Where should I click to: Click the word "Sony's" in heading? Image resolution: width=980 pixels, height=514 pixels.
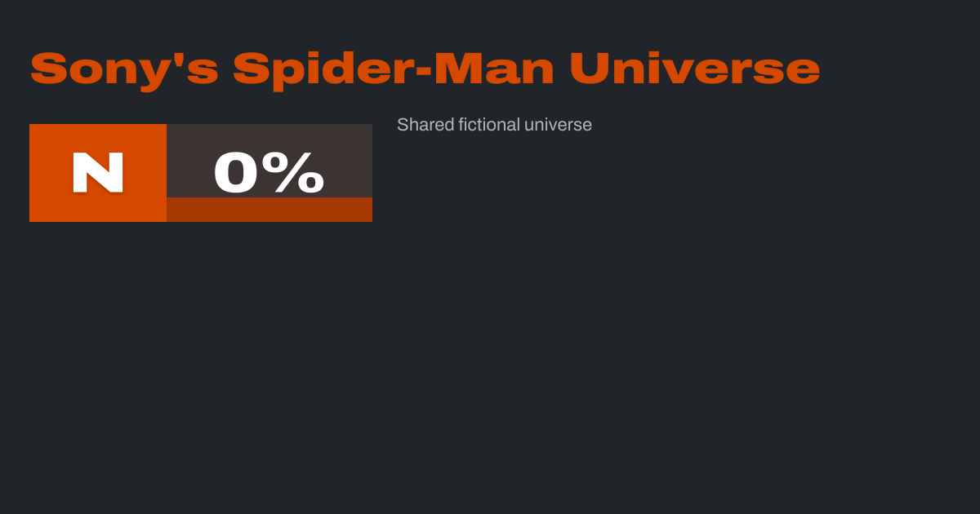coord(124,69)
